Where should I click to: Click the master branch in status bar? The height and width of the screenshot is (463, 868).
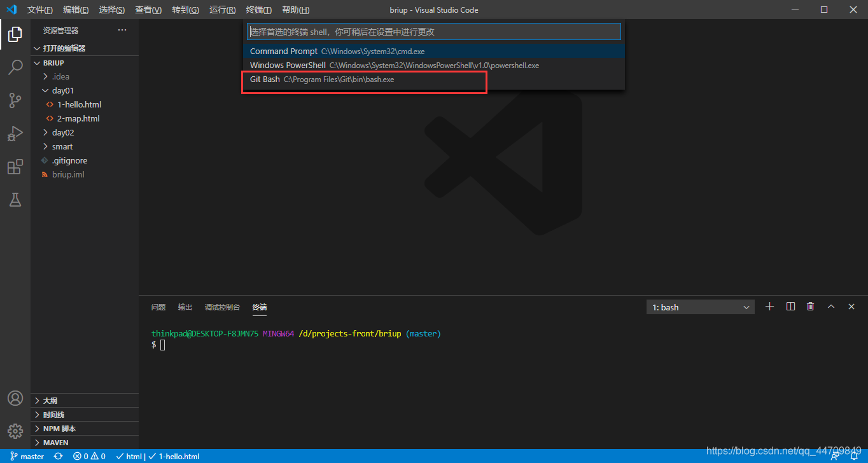tap(27, 457)
